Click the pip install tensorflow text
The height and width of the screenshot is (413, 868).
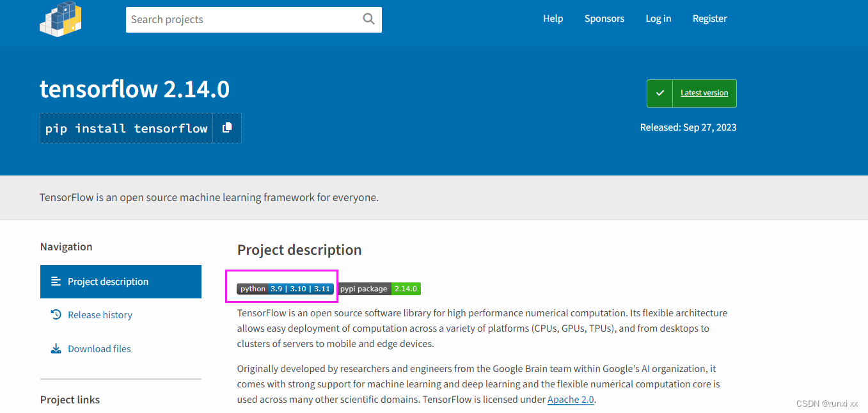(126, 128)
